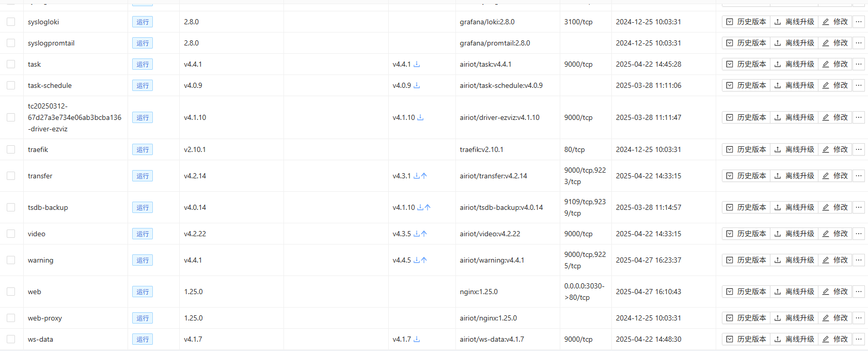The width and height of the screenshot is (868, 351).
Task: Click the service name tsdb-backup
Action: [48, 207]
